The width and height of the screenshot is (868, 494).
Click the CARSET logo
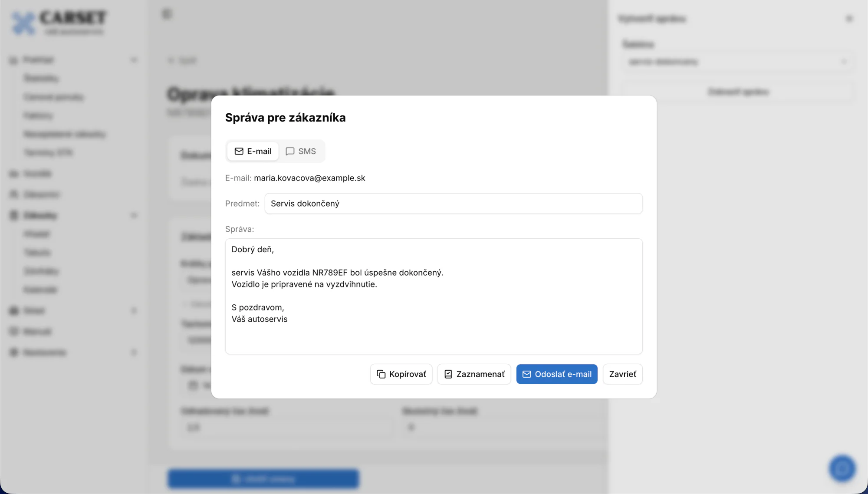(x=59, y=23)
